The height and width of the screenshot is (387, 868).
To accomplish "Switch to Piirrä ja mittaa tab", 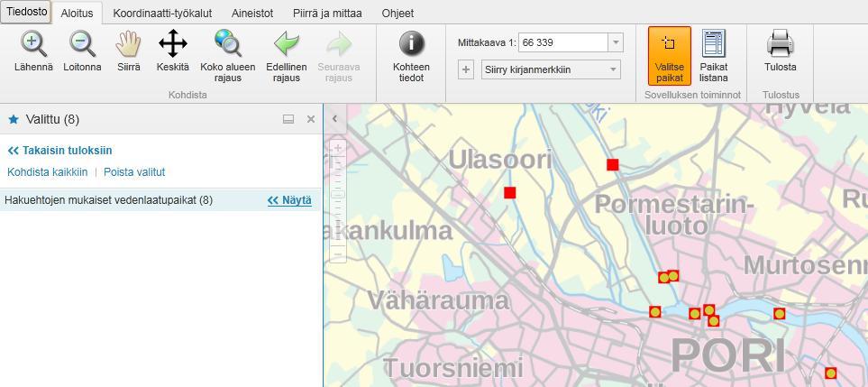I will tap(328, 14).
